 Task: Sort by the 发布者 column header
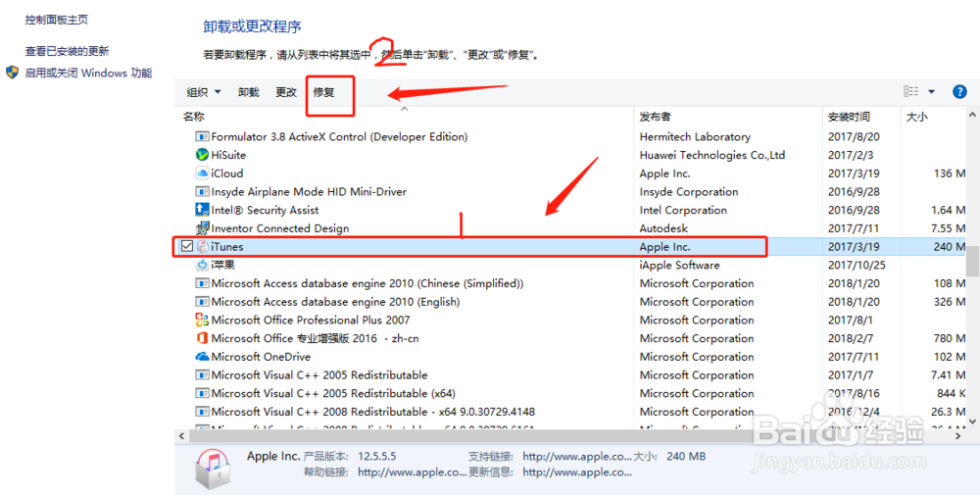tap(655, 117)
